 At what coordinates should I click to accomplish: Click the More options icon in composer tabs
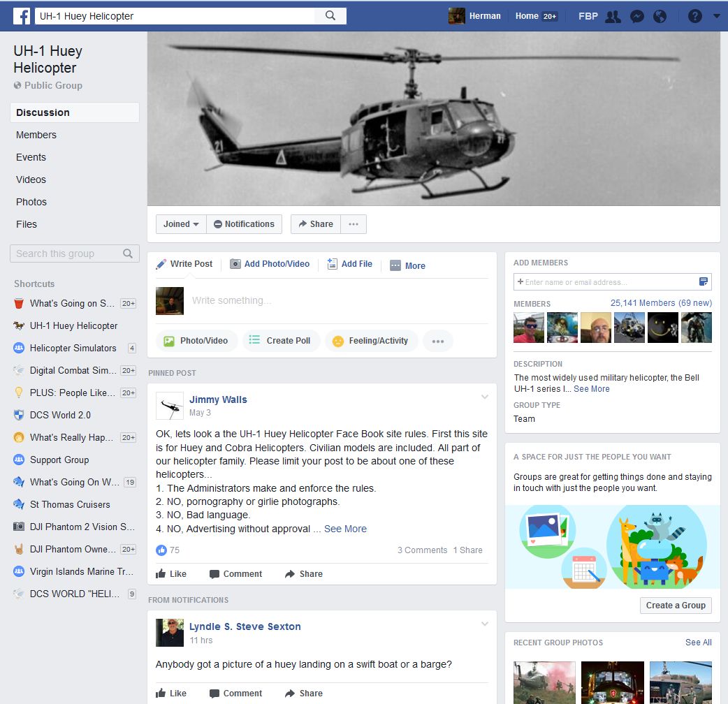[x=395, y=265]
